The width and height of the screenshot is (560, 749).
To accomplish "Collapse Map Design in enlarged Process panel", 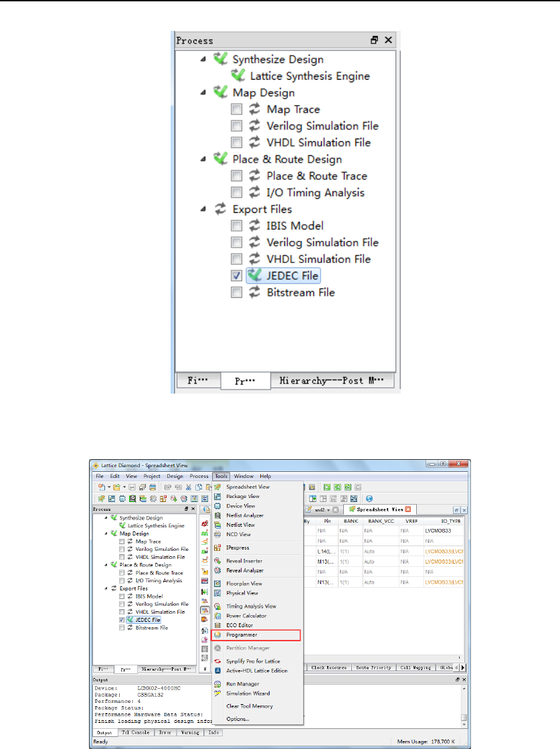I will 203,92.
